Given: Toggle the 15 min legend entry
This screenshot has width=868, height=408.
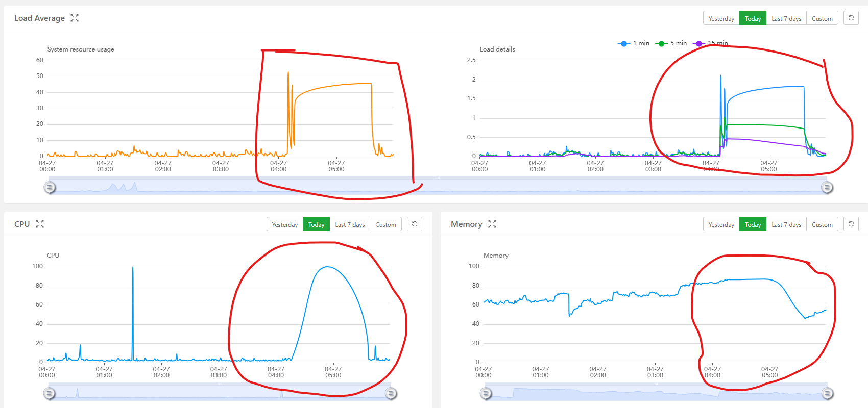Looking at the screenshot, I should pos(710,43).
